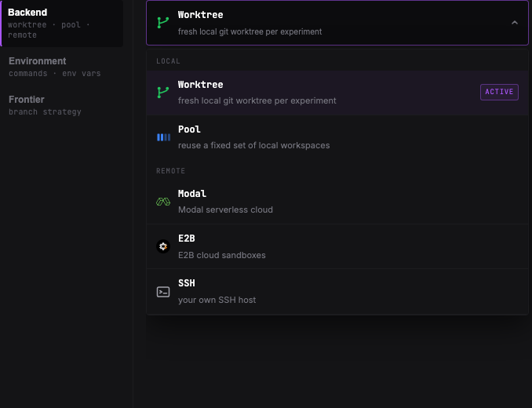Click the ACTIVE badge on Worktree
Image resolution: width=532 pixels, height=408 pixels.
pos(499,92)
